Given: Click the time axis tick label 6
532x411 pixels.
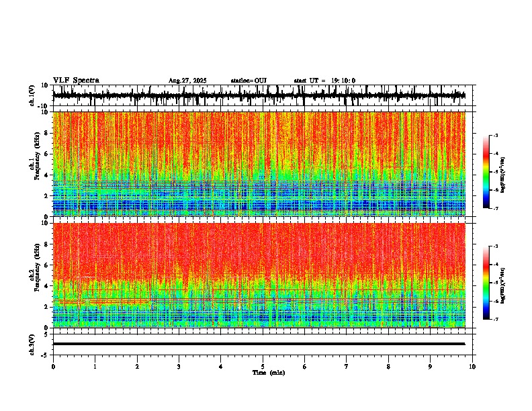Looking at the screenshot, I should point(305,367).
